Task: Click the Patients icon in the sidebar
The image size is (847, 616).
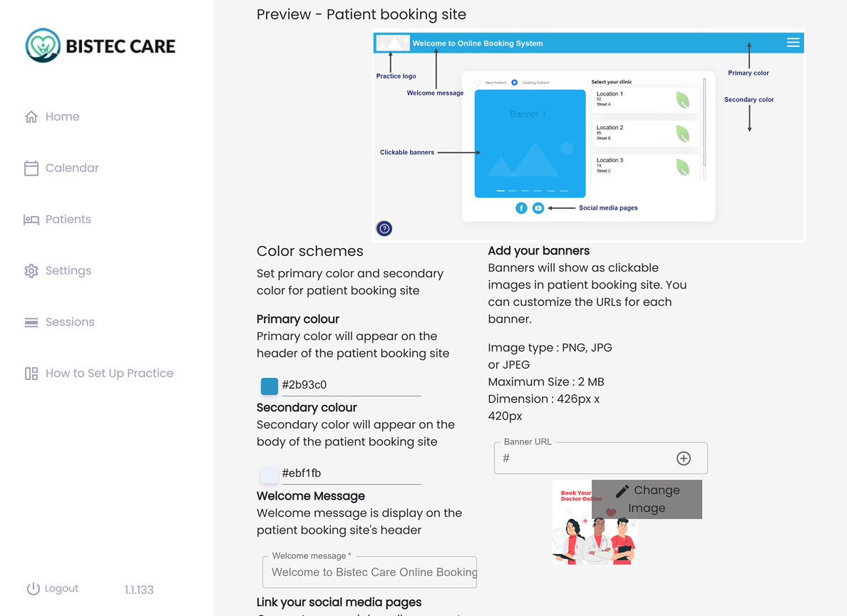Action: coord(31,219)
